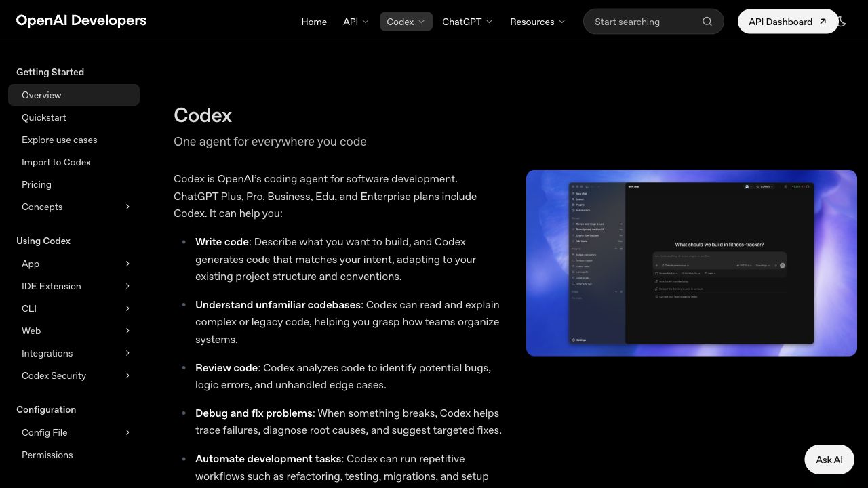The image size is (868, 488).
Task: Click the "Review code" bold text
Action: point(226,368)
